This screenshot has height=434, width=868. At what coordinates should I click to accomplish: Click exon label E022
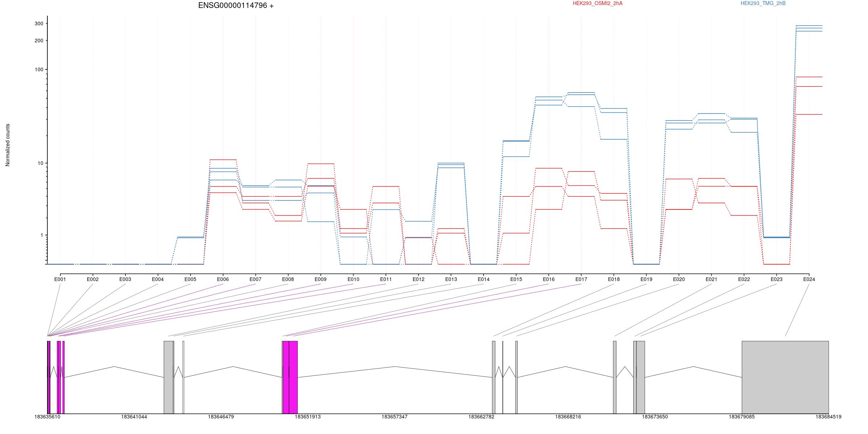pos(744,279)
